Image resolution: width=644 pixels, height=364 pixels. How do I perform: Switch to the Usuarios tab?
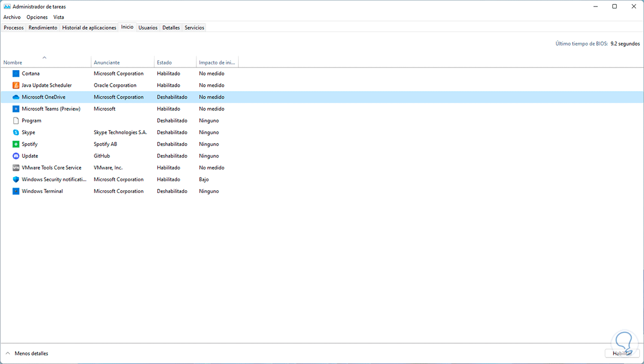[148, 27]
